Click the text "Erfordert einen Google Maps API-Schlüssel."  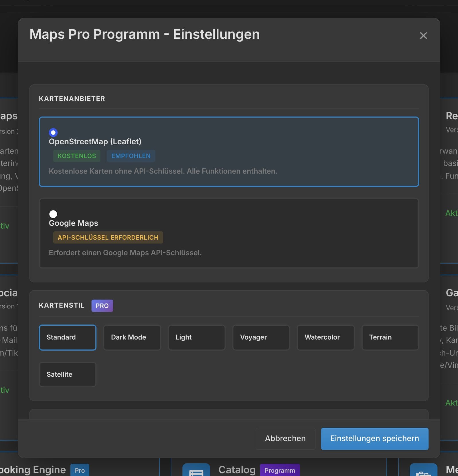(x=125, y=253)
